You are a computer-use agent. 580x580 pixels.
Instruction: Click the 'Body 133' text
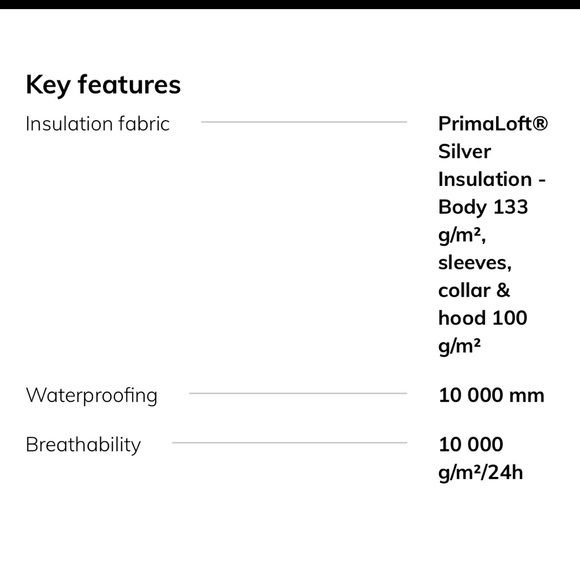[483, 207]
